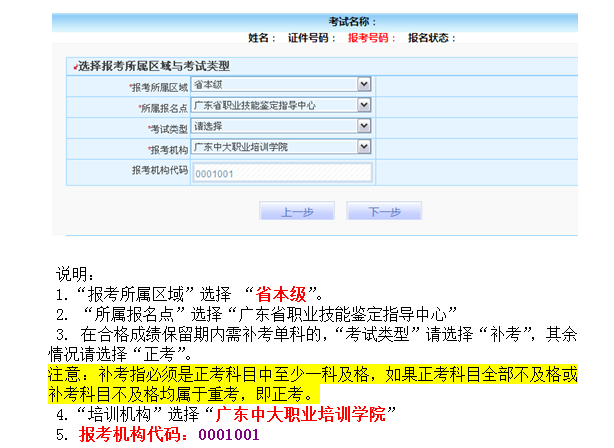
Task: Click instruction 2 text about 广东省职业技能鉴定指导中心
Action: 256,314
